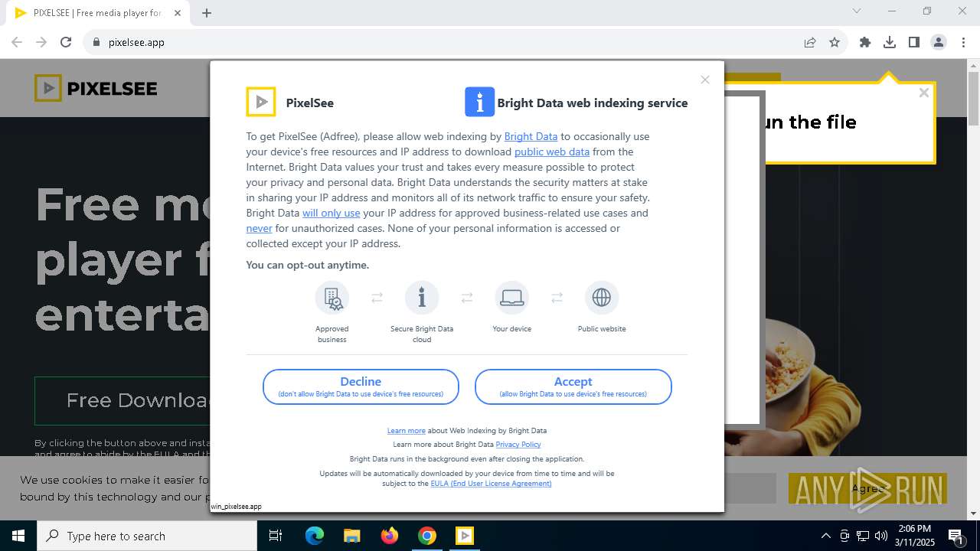Image resolution: width=980 pixels, height=551 pixels.
Task: Open the Chrome extensions puzzle icon
Action: pyautogui.click(x=865, y=42)
